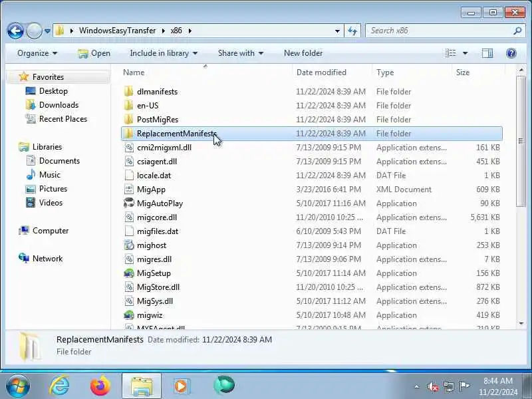Select the WindowsEasyTransfer breadcrumb

tap(118, 31)
